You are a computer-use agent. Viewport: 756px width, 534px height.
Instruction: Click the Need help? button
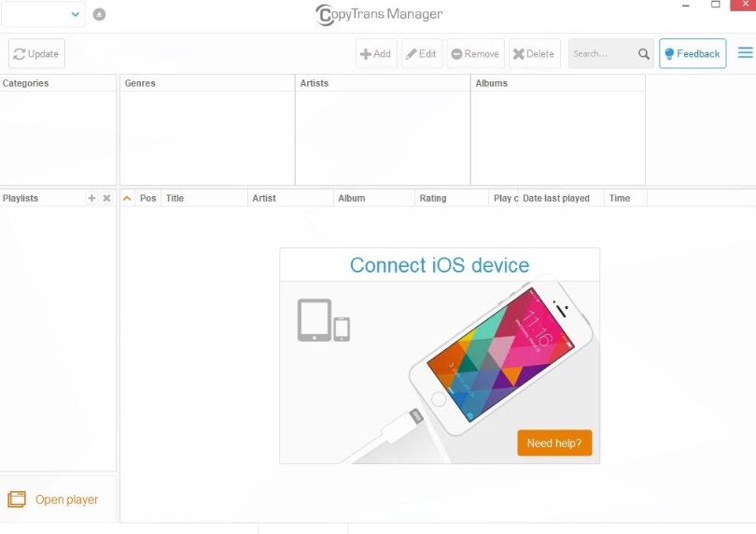[554, 443]
